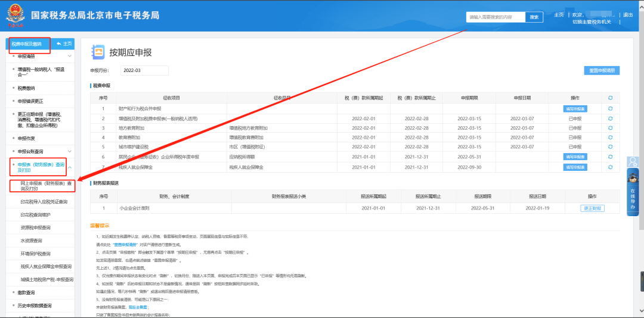Click 填写申报表 for 残疾人就业保障金
This screenshot has height=318, width=644.
click(x=575, y=167)
